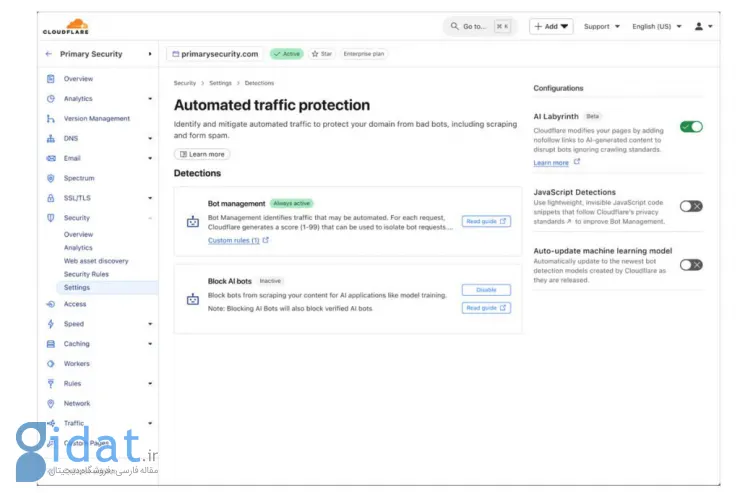Click the Active status badge

[286, 54]
